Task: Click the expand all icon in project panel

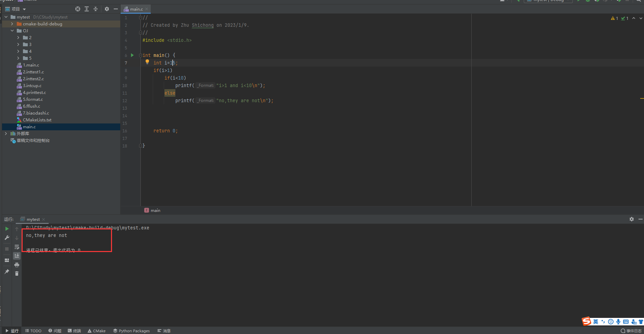Action: (87, 9)
